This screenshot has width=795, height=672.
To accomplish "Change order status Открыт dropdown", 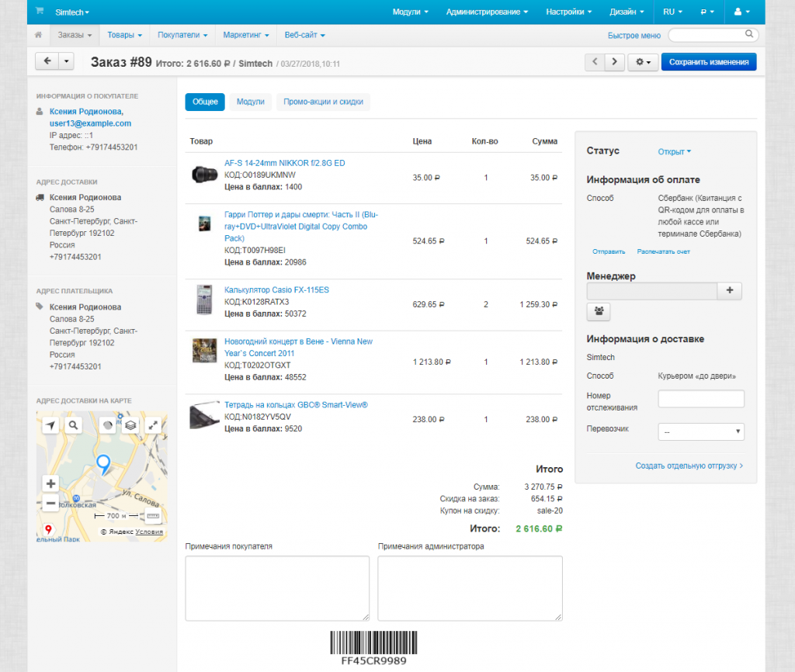I will (675, 151).
